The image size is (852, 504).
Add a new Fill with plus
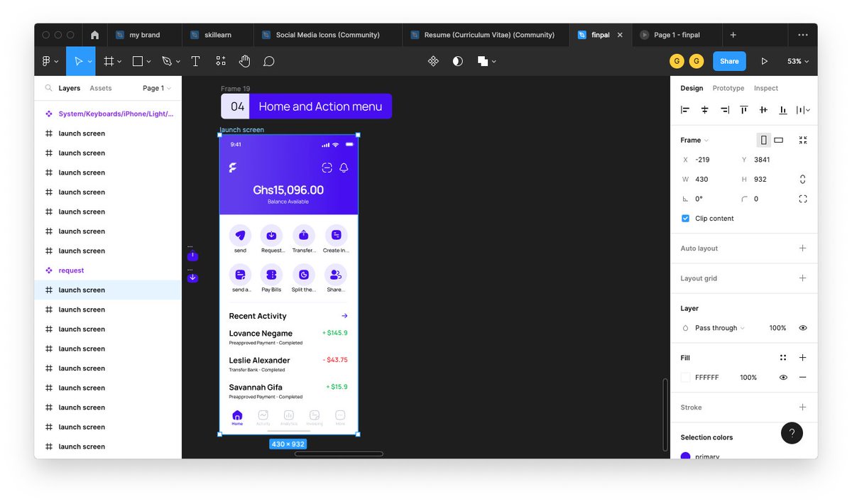pos(803,358)
